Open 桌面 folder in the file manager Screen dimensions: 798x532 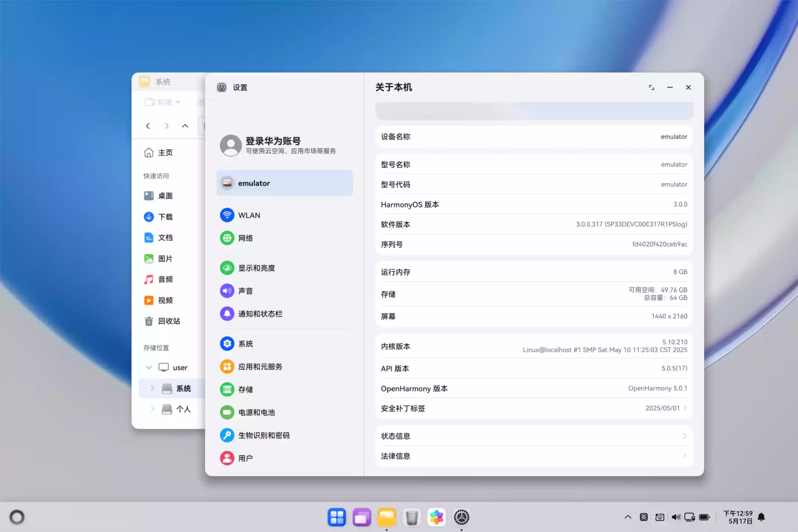(158, 196)
